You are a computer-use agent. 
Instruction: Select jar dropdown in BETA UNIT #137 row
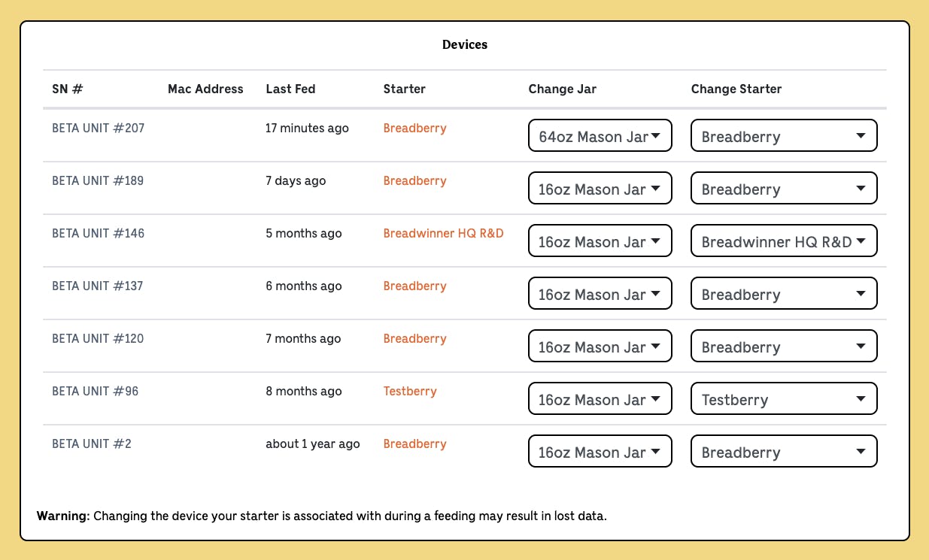coord(600,294)
